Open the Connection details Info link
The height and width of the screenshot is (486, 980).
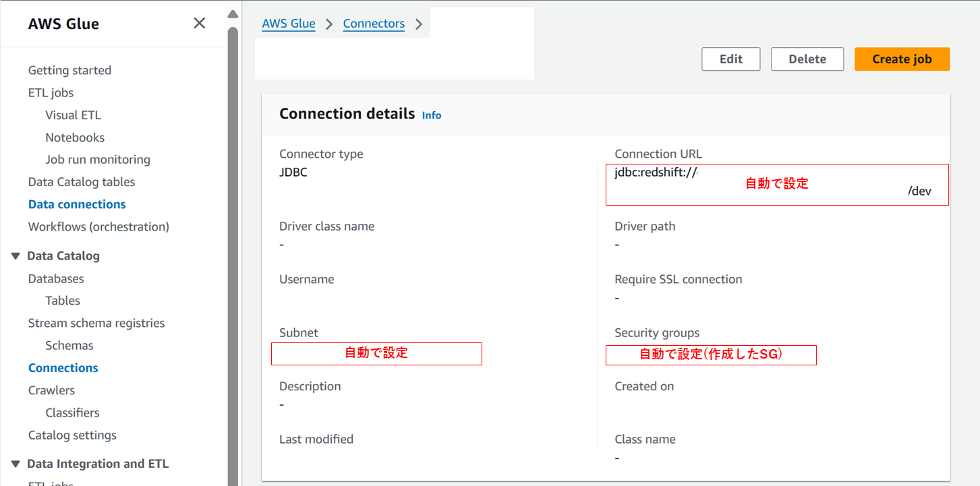click(432, 115)
